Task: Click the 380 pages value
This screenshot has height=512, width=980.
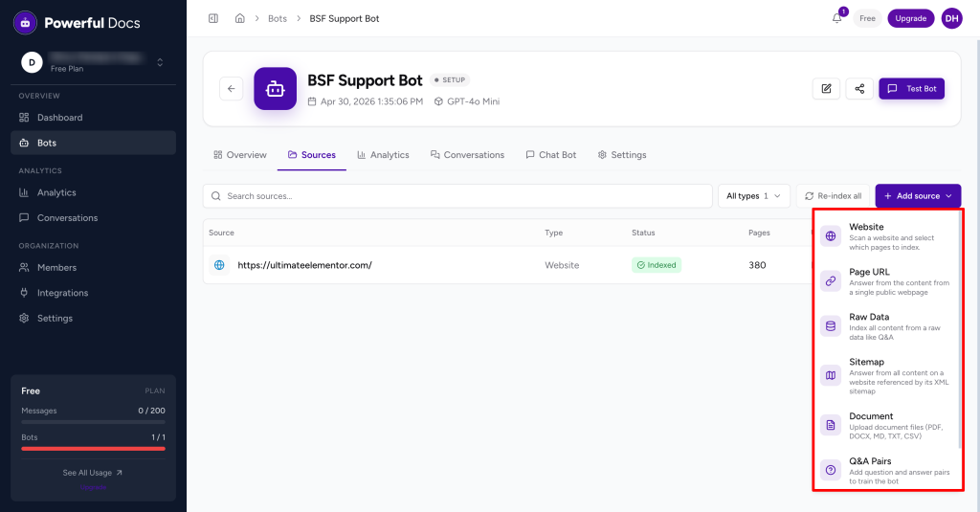Action: [758, 265]
